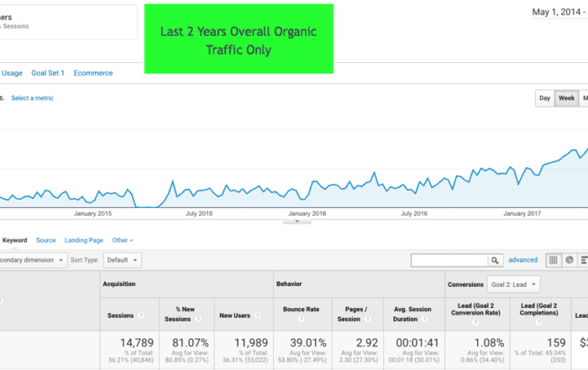Open the Ecommerce tab
Viewport: 588px width, 370px height.
tap(93, 73)
